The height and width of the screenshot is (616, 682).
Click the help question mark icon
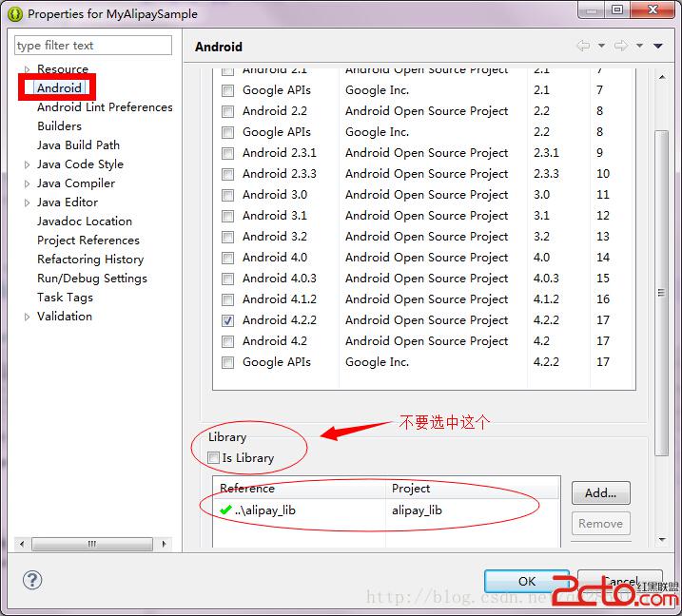pyautogui.click(x=32, y=580)
